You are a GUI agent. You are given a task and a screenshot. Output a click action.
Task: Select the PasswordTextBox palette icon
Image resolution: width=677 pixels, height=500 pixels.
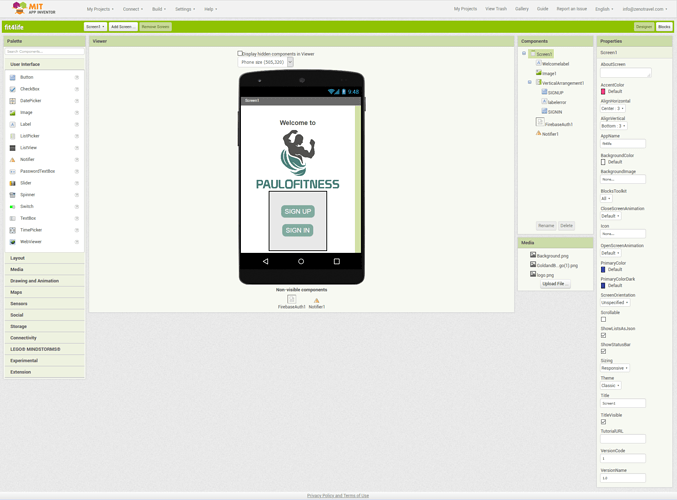[x=13, y=171]
